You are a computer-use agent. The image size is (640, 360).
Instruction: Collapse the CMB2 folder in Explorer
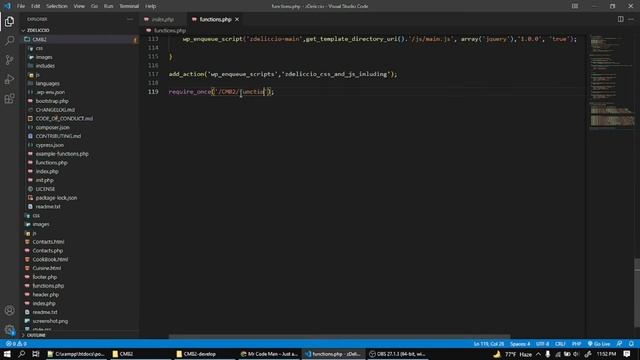point(39,39)
